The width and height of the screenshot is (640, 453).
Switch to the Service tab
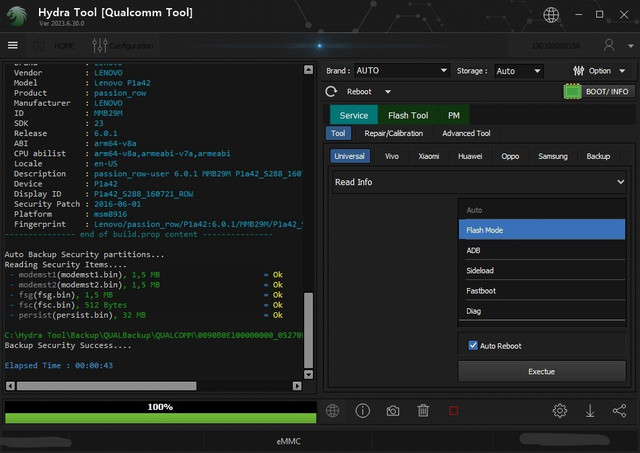(353, 115)
